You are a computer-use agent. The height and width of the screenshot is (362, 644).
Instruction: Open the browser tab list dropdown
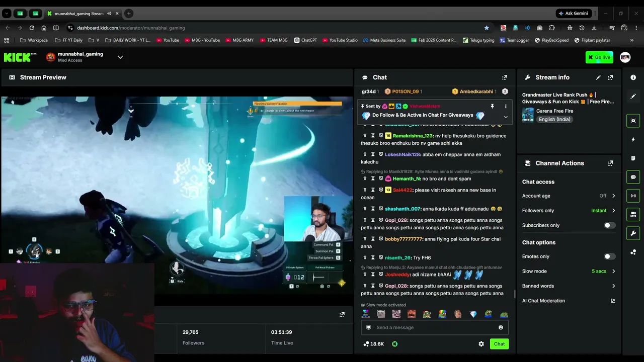click(7, 14)
